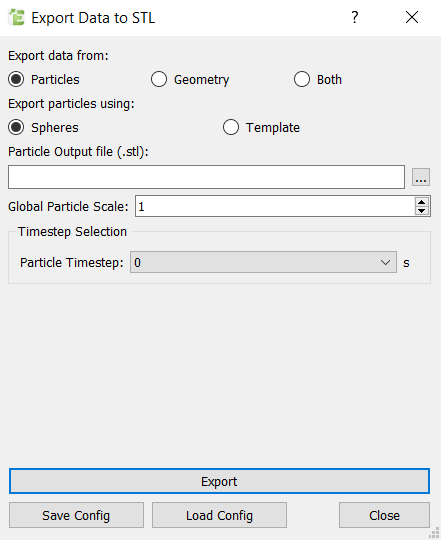Screen dimensions: 441x540
Task: Click the Export button
Action: [219, 481]
